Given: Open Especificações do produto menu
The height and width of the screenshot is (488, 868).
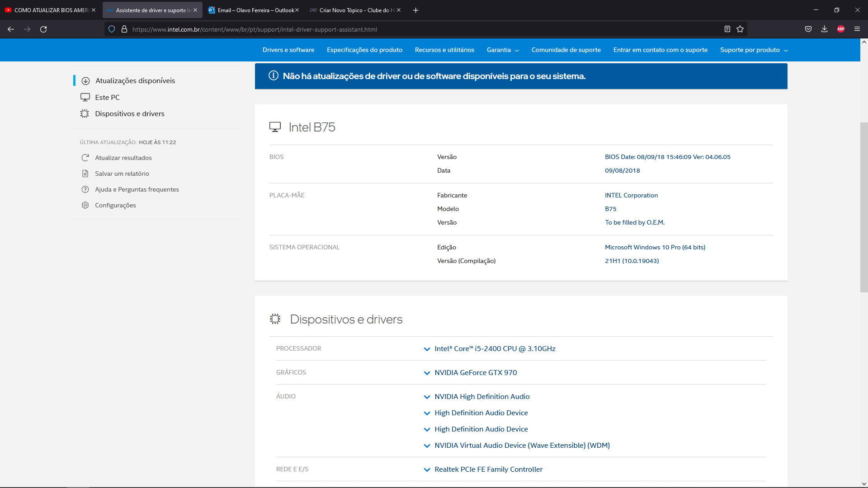Looking at the screenshot, I should click(x=364, y=50).
